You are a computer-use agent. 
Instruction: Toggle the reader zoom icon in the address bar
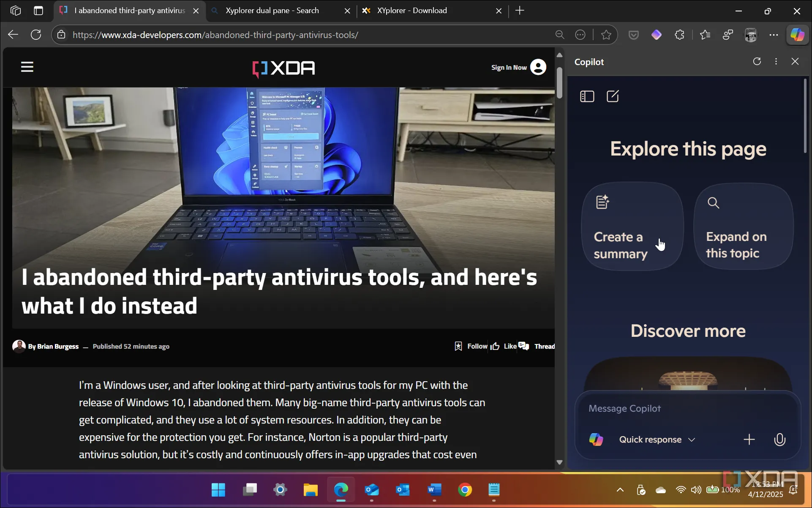[559, 35]
